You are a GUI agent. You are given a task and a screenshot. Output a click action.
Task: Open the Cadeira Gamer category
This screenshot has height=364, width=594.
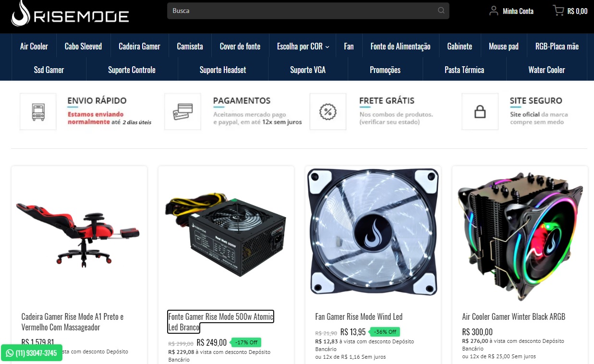pos(139,46)
